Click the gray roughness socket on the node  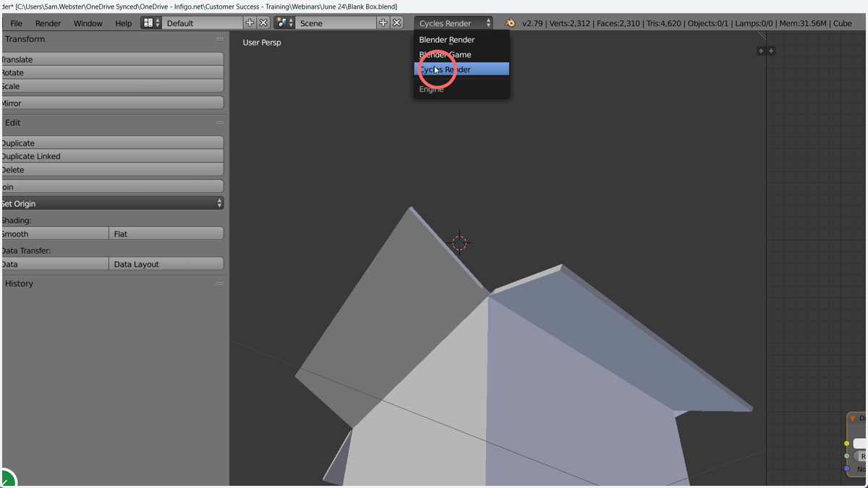[x=847, y=456]
